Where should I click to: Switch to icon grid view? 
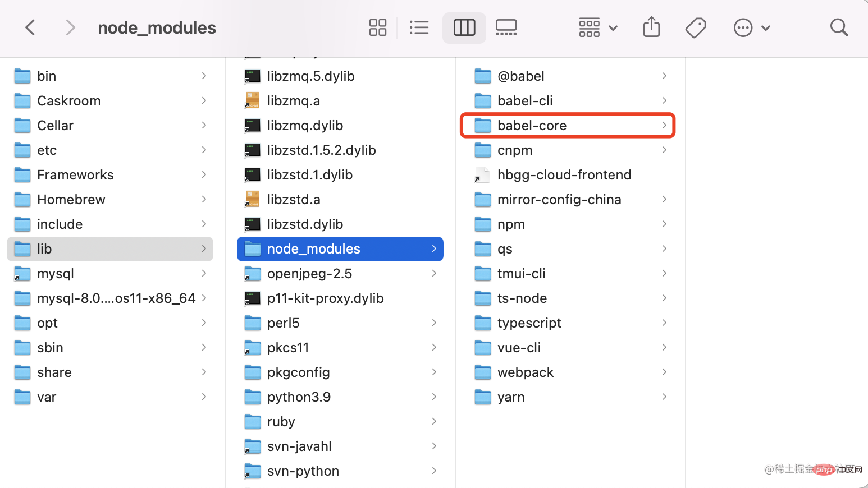coord(378,27)
